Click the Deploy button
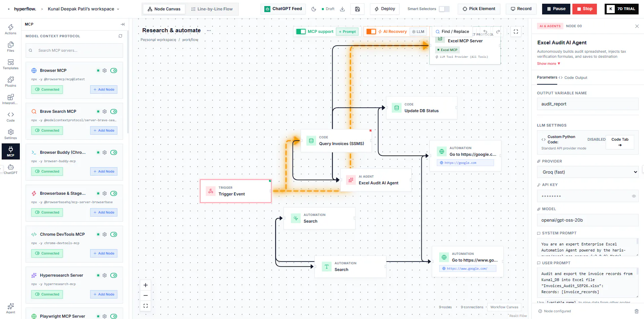The image size is (644, 319). tap(385, 9)
